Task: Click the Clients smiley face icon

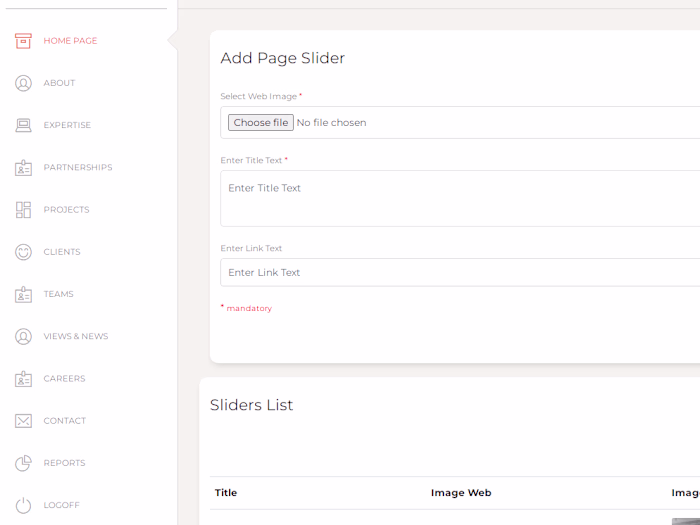Action: point(23,252)
